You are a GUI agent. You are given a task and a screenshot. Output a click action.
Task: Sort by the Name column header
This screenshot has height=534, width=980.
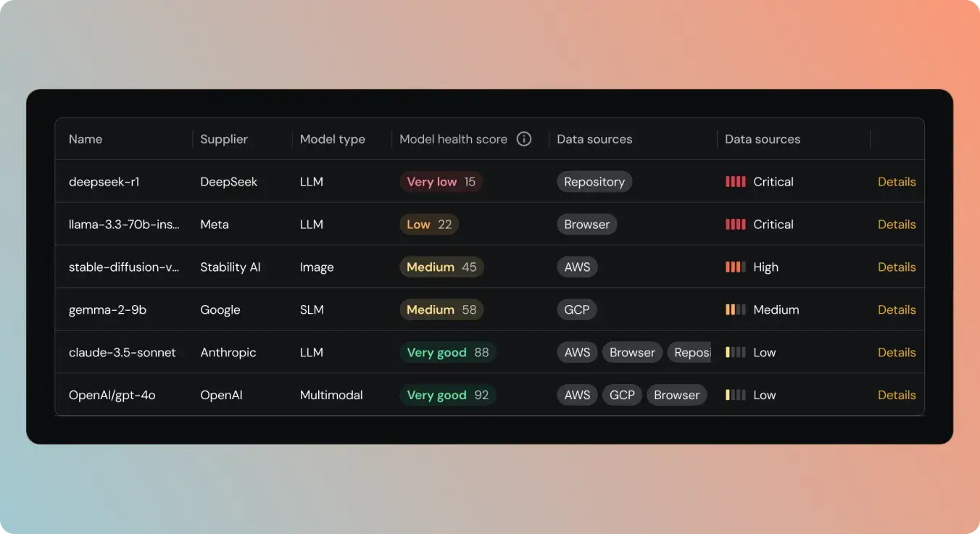pos(86,139)
